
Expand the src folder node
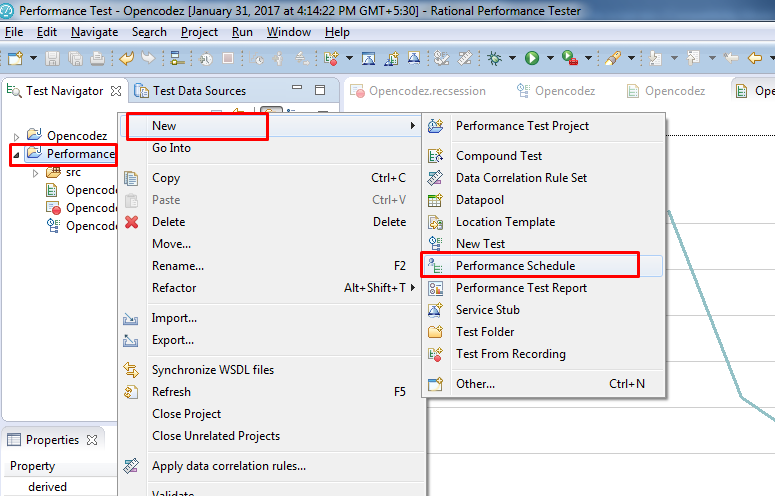35,173
